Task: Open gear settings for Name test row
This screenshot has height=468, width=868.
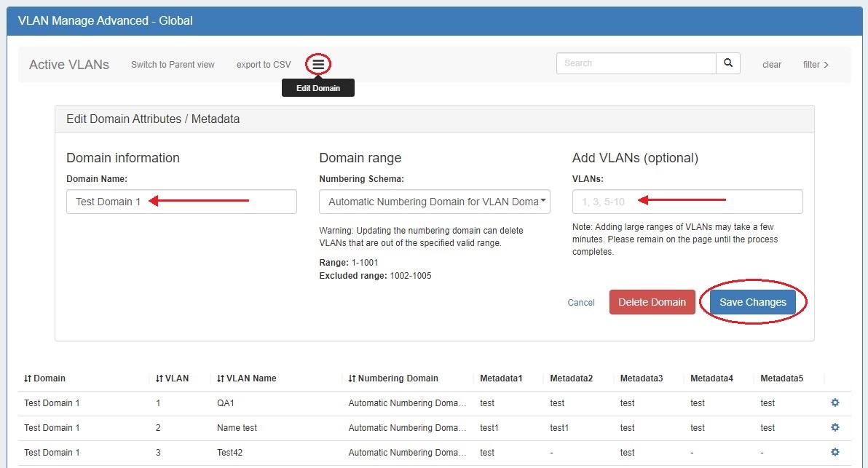Action: (x=835, y=427)
